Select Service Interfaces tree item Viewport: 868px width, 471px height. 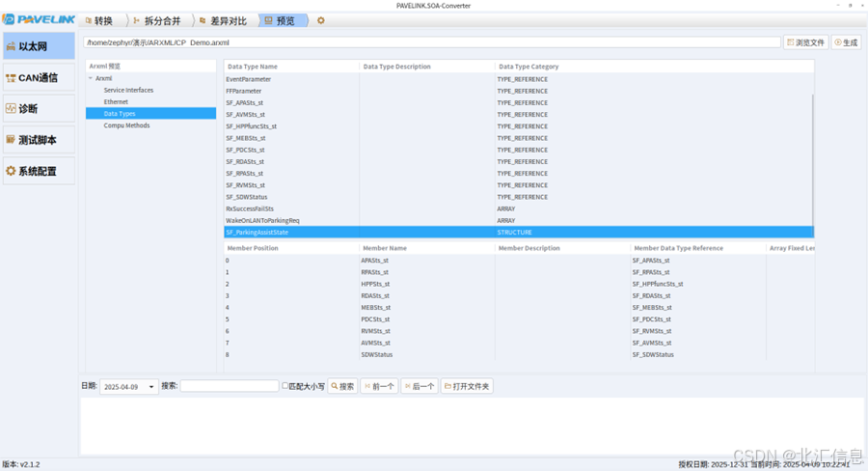tap(128, 90)
